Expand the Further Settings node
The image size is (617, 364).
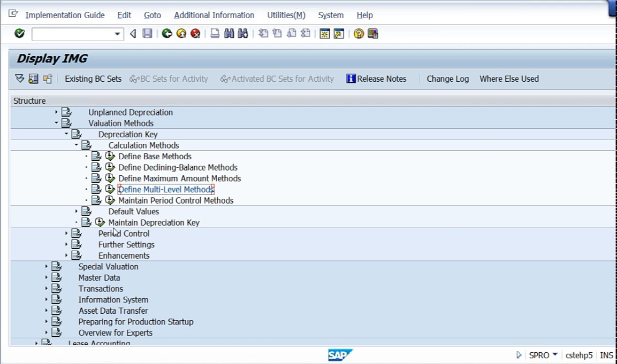66,244
